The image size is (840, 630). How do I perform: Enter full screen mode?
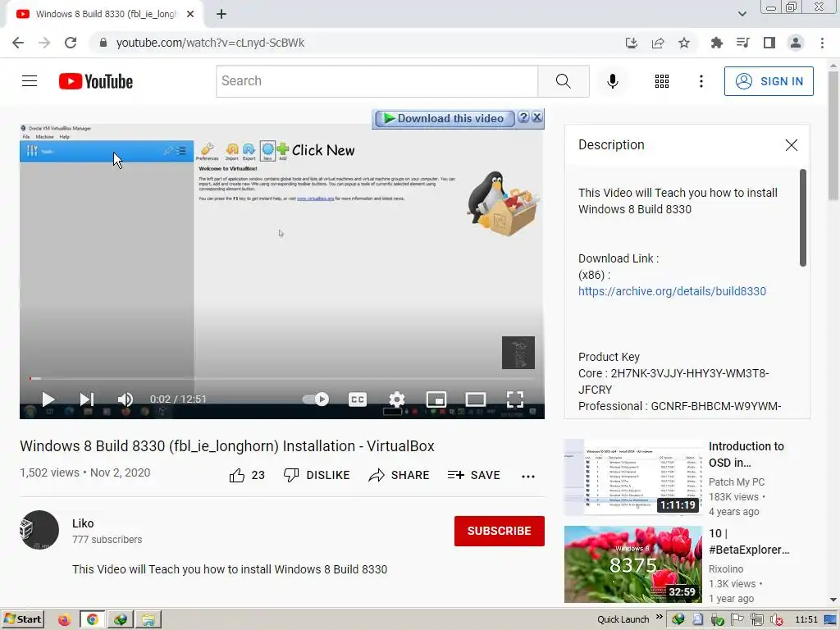click(x=515, y=399)
